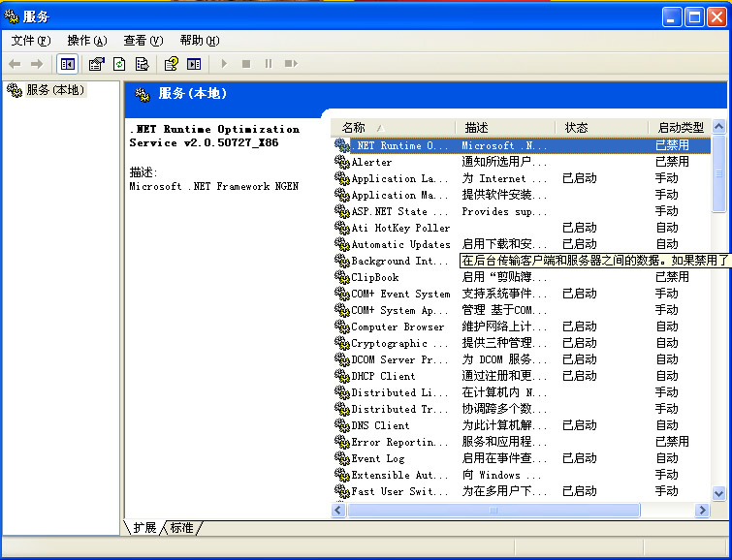Select the Event Log service icon

click(341, 458)
